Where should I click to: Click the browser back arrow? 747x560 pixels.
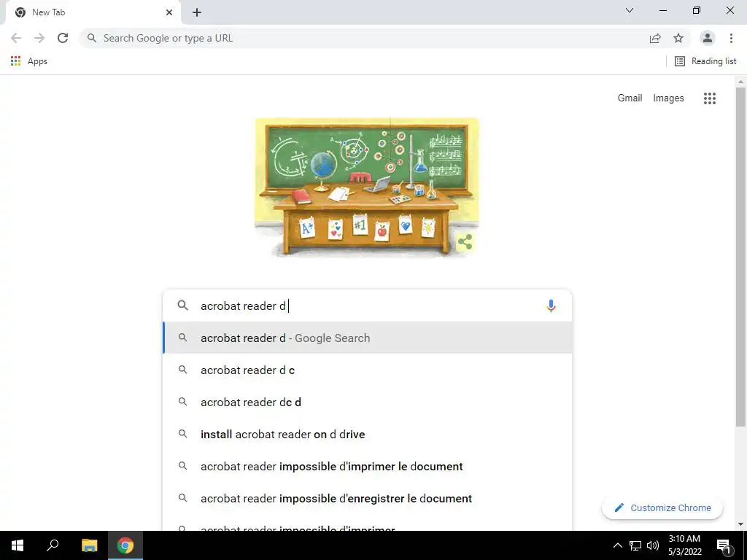coord(16,38)
